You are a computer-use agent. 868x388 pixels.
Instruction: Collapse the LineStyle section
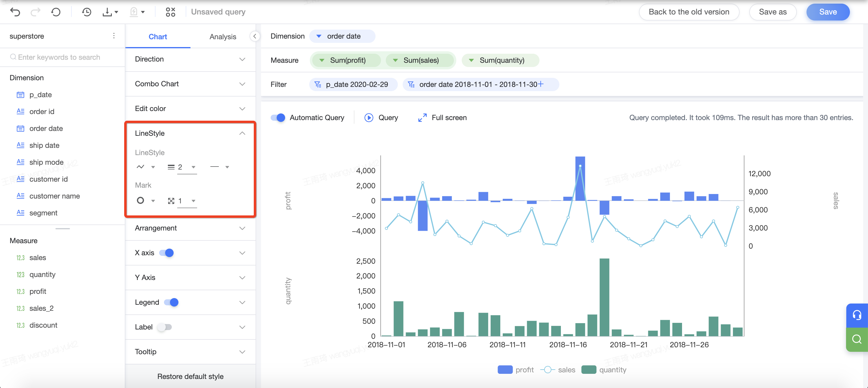(190, 133)
